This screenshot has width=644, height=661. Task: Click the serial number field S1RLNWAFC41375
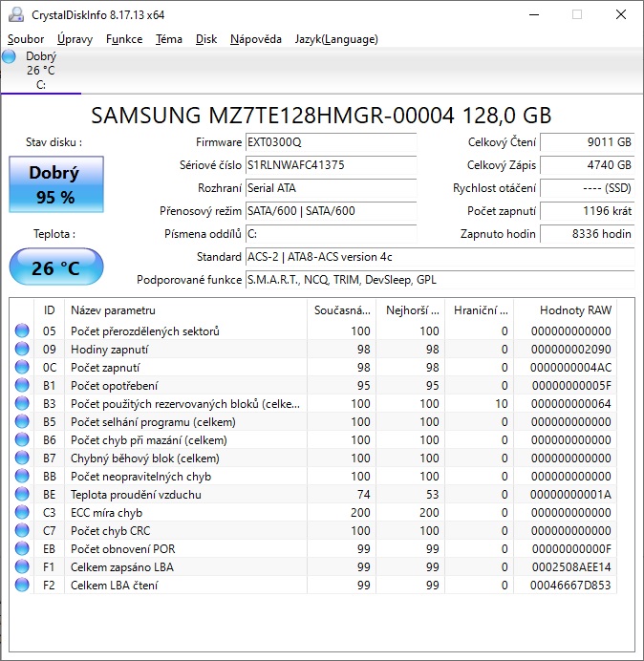coord(331,165)
